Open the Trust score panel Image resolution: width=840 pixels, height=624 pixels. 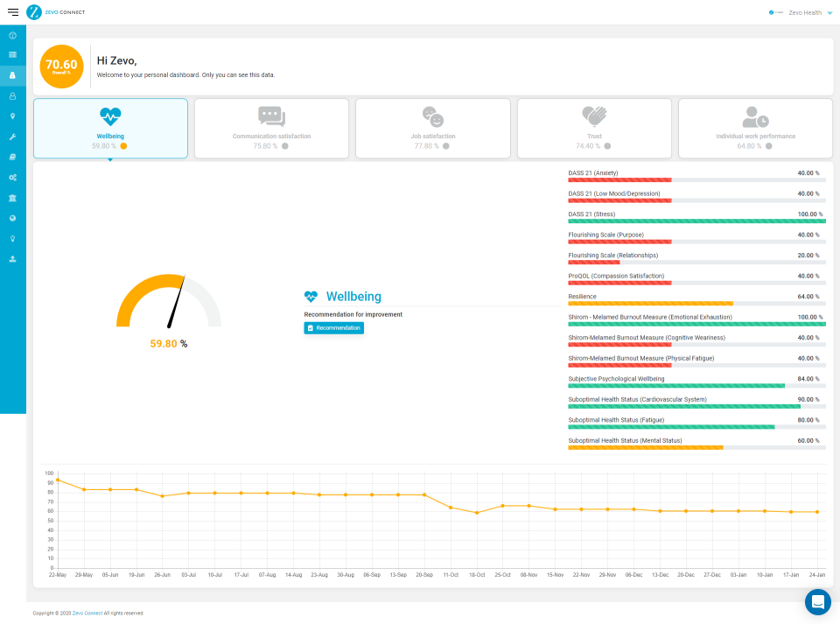(593, 128)
